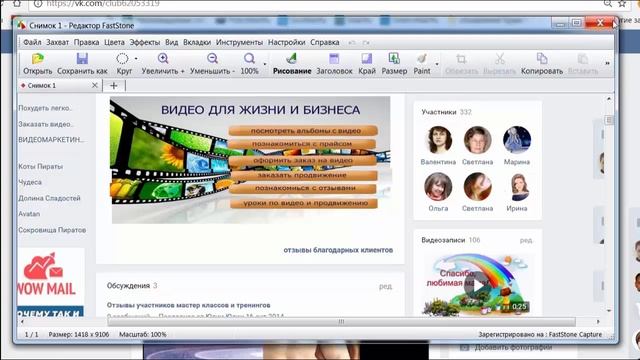Viewport: 640px width, 360px height.
Task: Click the Вставить paste icon
Action: click(x=583, y=59)
